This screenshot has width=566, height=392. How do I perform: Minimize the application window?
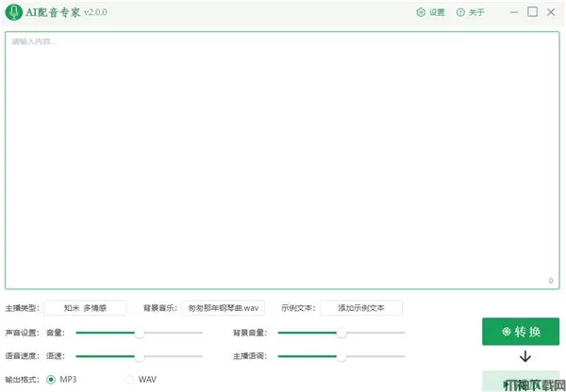click(514, 12)
